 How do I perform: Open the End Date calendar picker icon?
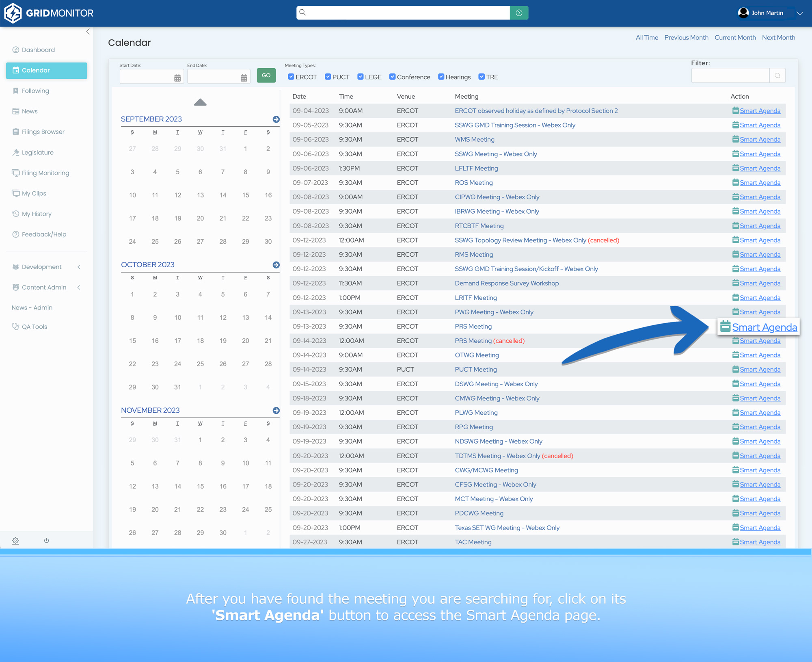coord(244,78)
